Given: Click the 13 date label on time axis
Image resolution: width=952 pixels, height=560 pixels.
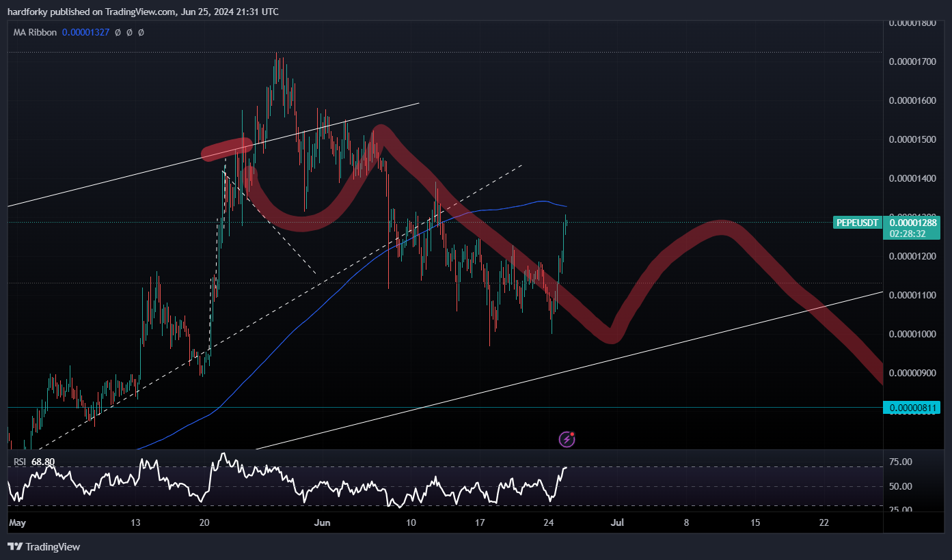Looking at the screenshot, I should tap(135, 523).
